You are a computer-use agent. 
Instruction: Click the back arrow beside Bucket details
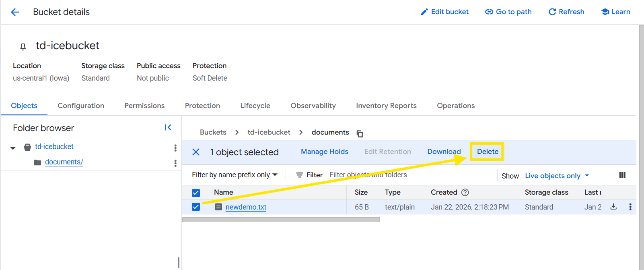[15, 12]
